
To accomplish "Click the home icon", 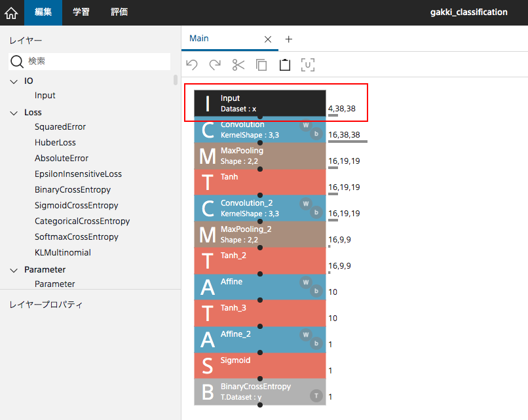I will coord(12,12).
